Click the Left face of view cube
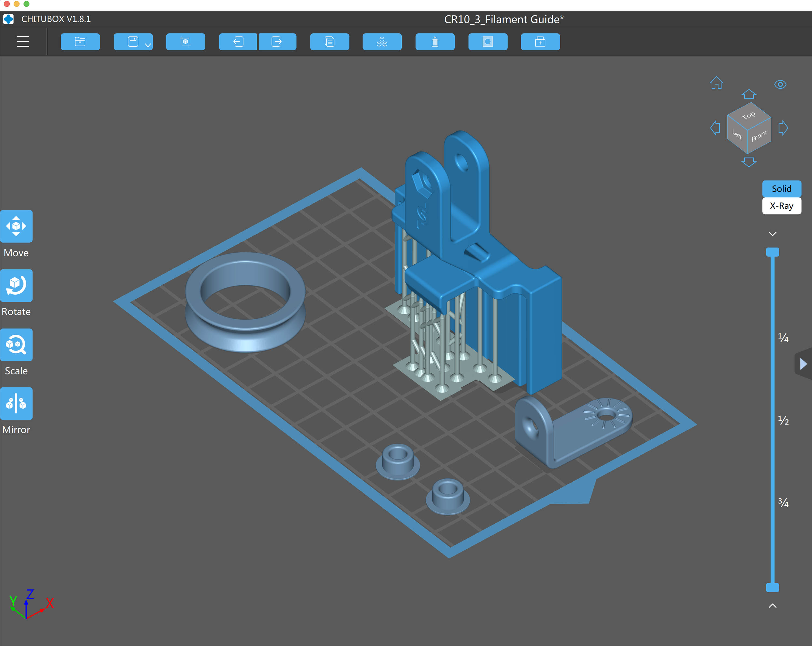 (737, 134)
